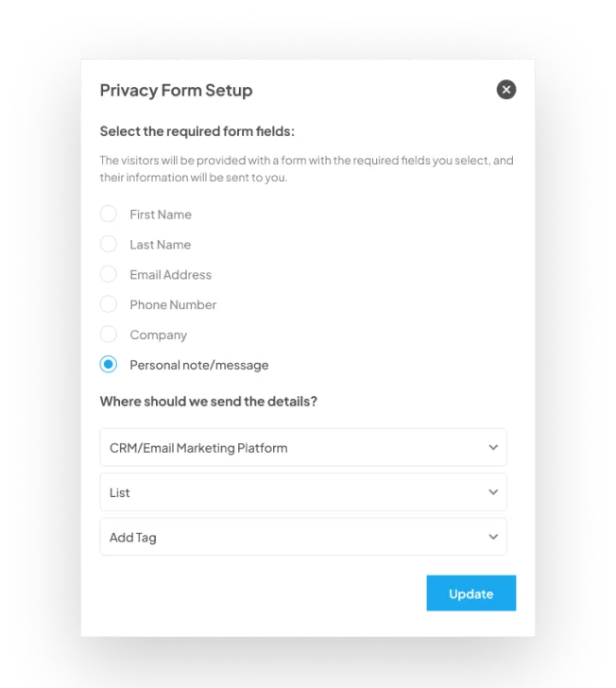Choose the Phone Number radio button
Screen dimensions: 616x688
(x=109, y=304)
